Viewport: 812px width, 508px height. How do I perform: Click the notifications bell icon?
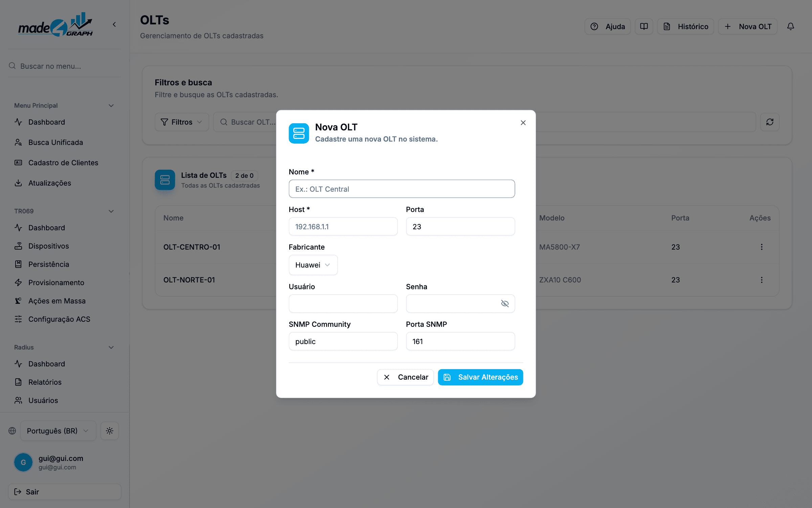point(790,26)
